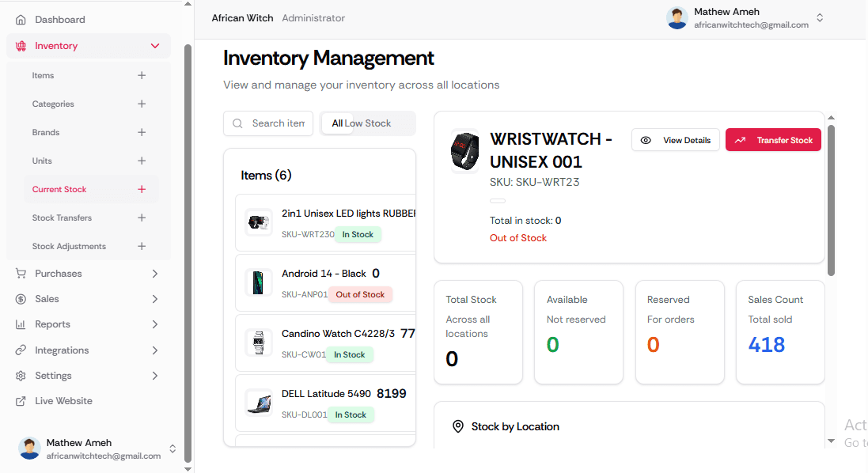Screen dimensions: 868x473
Task: Select Stock Transfers in the sidebar
Action: (63, 218)
